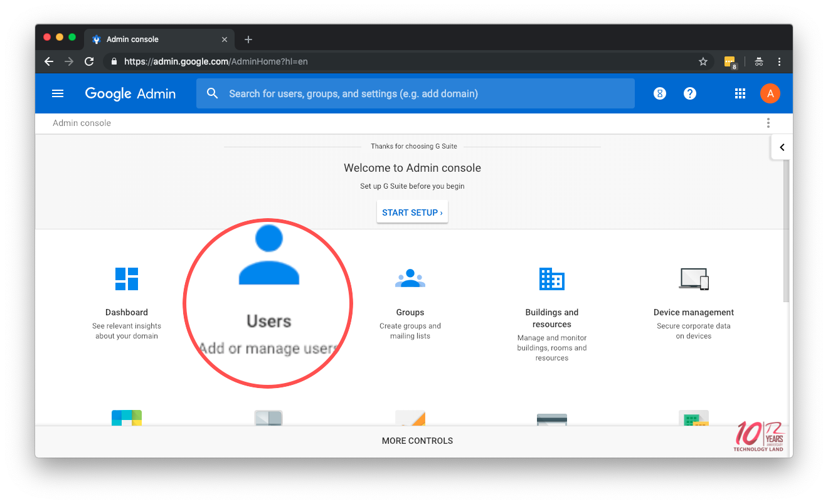828x504 pixels.
Task: Open the yellow extension icon
Action: (730, 61)
